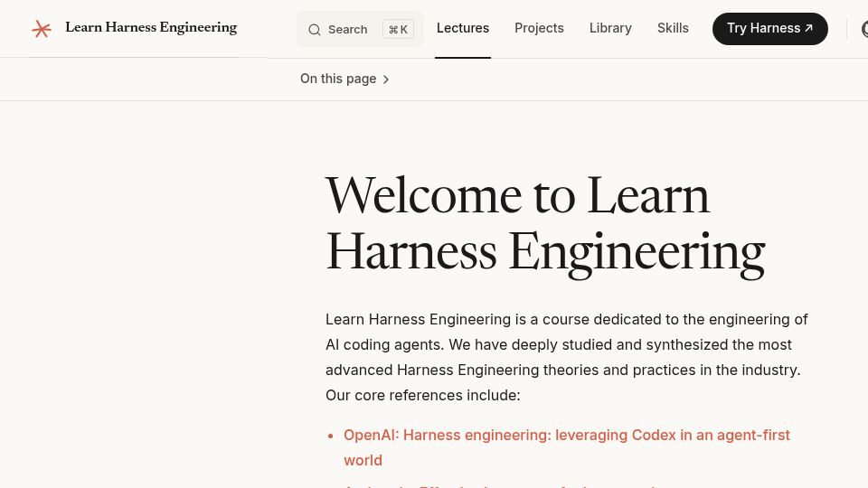
Task: Click the ⌘K shortcut badge
Action: 398,29
